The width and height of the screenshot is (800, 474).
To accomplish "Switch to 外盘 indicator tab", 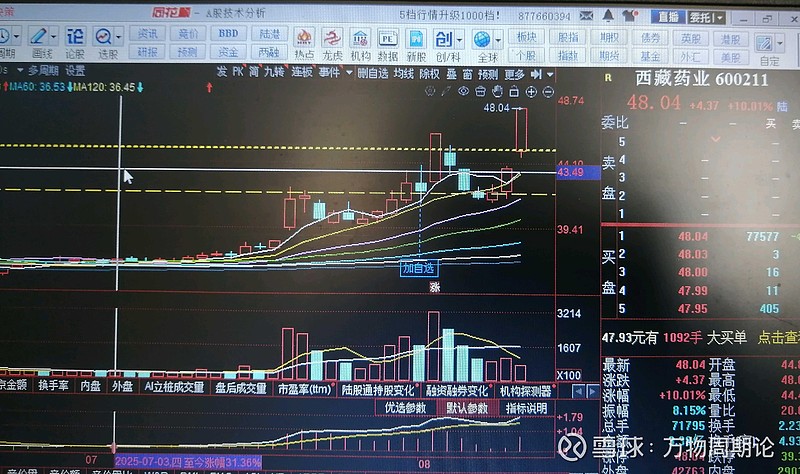I will point(122,386).
